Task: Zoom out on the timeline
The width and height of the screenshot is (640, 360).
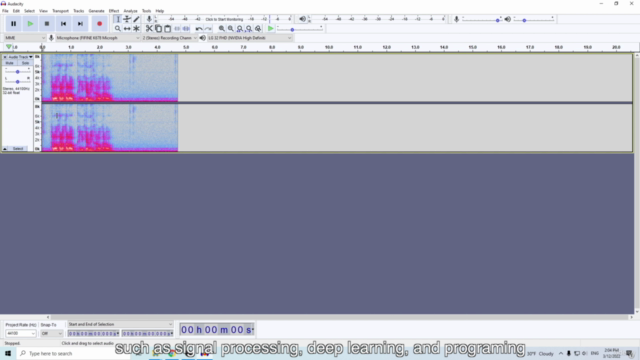Action: click(x=231, y=29)
